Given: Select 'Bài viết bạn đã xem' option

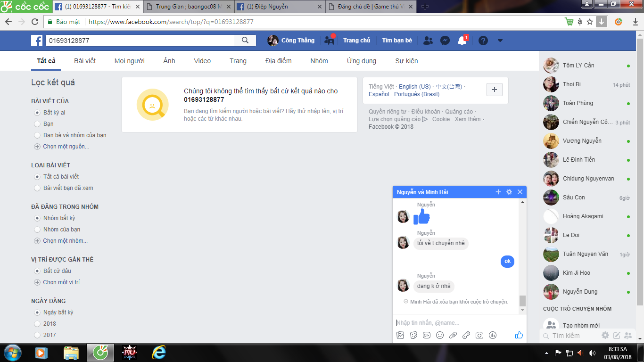Looking at the screenshot, I should click(x=37, y=188).
